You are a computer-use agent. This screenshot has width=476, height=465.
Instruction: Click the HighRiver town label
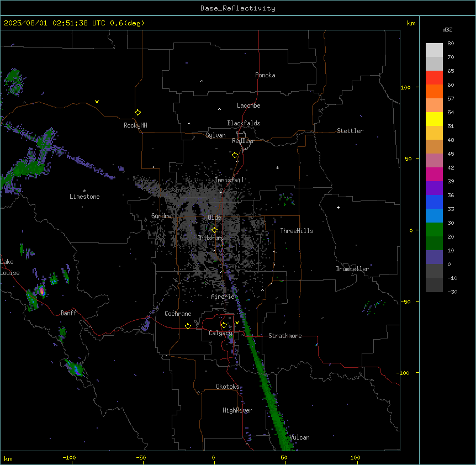pyautogui.click(x=237, y=410)
